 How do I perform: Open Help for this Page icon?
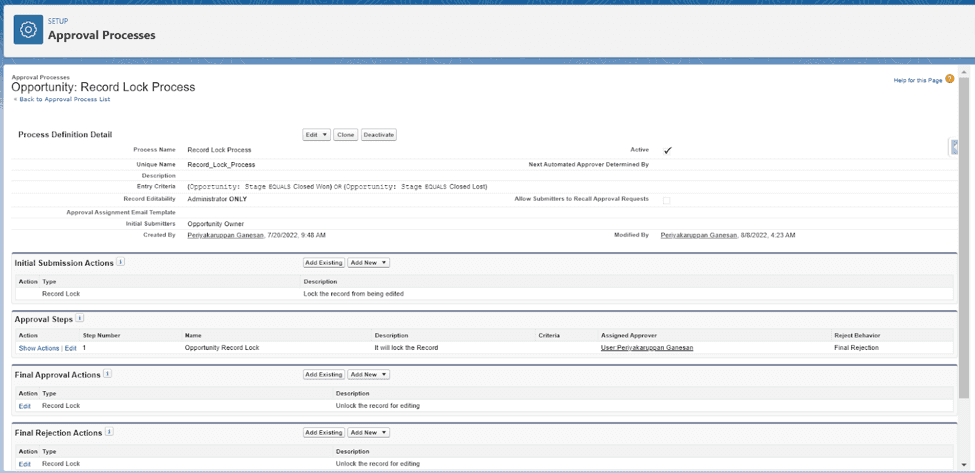(x=950, y=79)
